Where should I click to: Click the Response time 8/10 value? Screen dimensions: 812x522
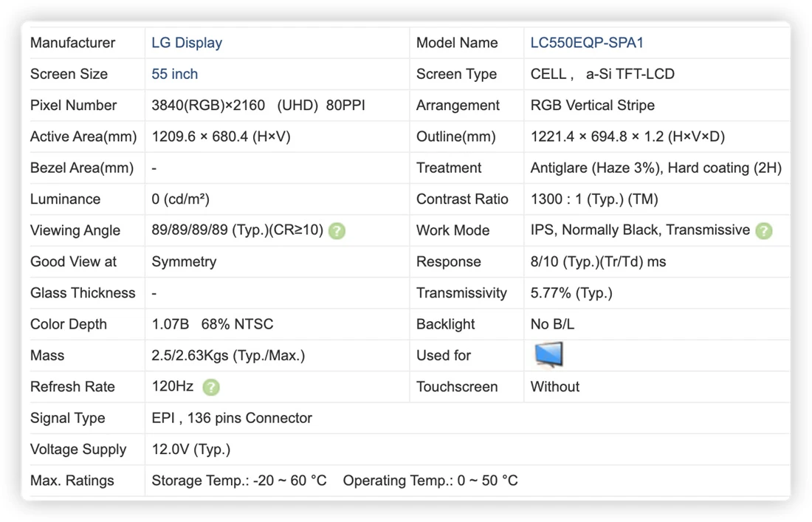[598, 262]
